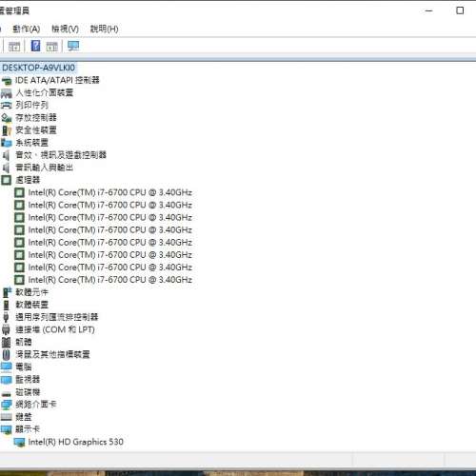Screen dimensions: 476x476
Task: Click the 軟體裝置 category icon
Action: click(6, 305)
